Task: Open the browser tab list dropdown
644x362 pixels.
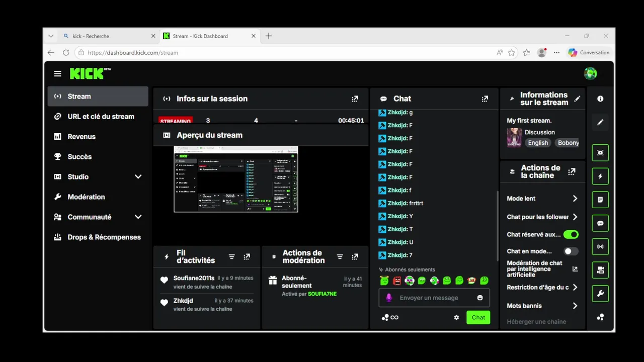Action: tap(51, 36)
